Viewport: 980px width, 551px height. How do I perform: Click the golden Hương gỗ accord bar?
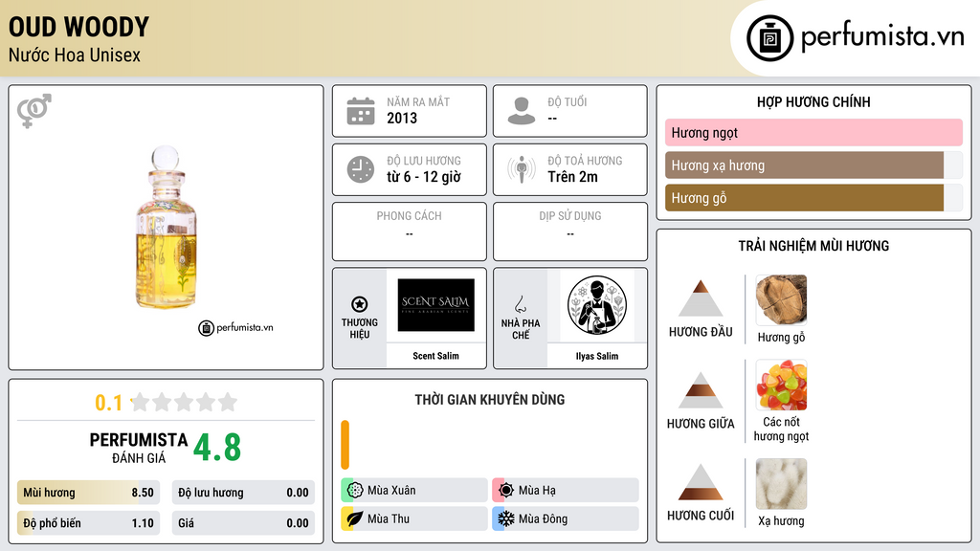pos(804,198)
